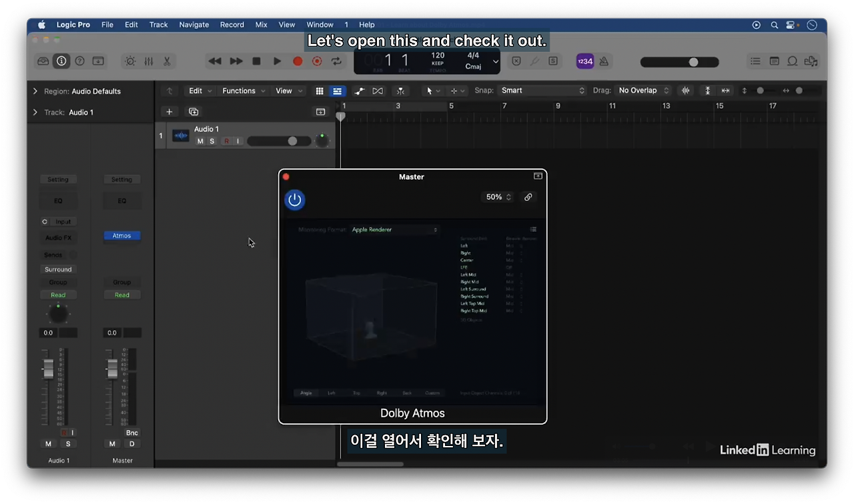The width and height of the screenshot is (854, 504).
Task: Open Quick Help question mark icon
Action: (x=79, y=61)
